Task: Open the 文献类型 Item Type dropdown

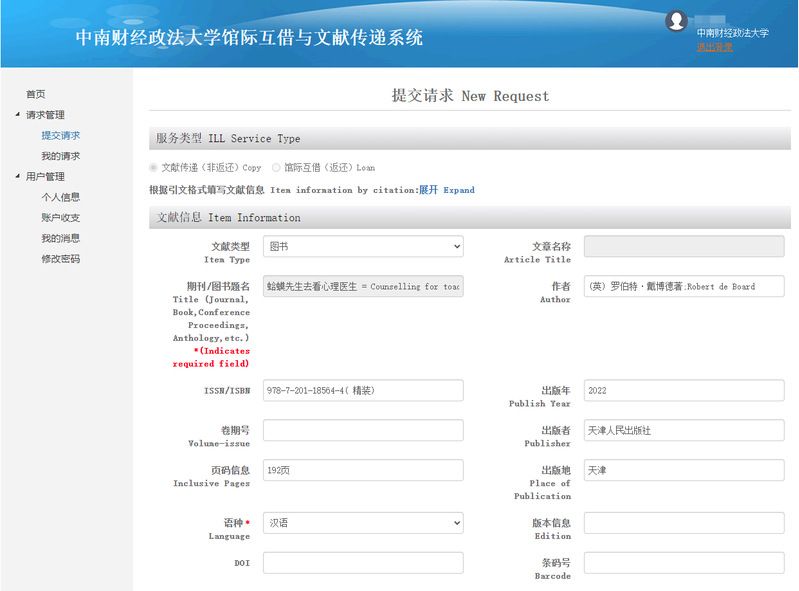Action: (x=363, y=246)
